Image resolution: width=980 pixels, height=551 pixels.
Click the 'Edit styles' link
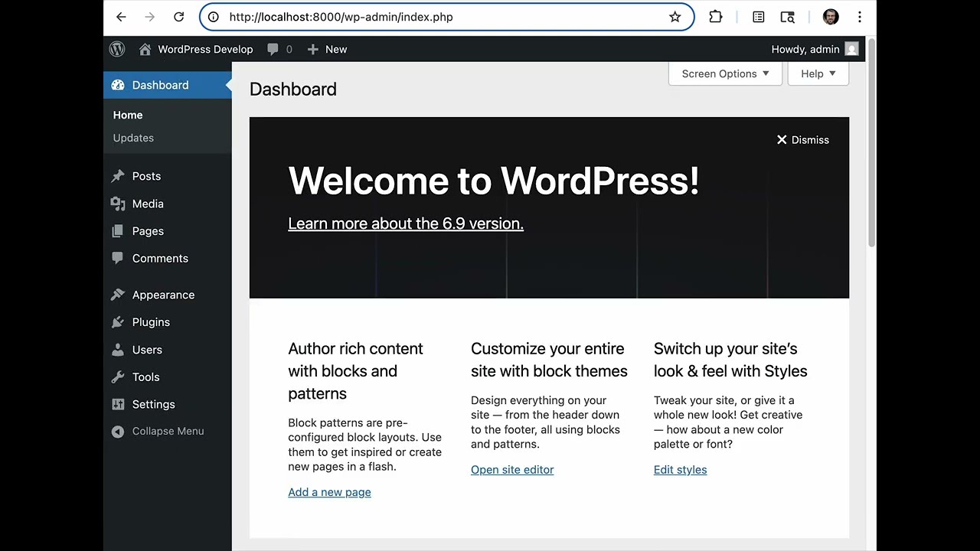pos(680,470)
